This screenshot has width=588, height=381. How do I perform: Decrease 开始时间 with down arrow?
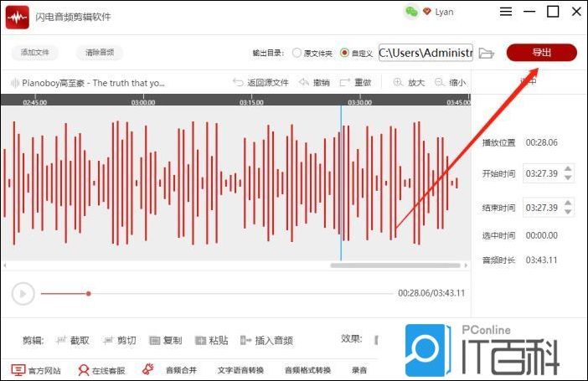point(568,178)
